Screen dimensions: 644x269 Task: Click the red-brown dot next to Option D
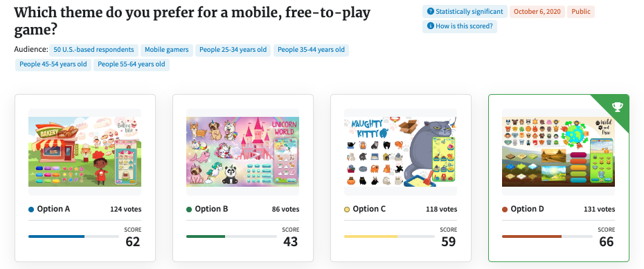[505, 210]
